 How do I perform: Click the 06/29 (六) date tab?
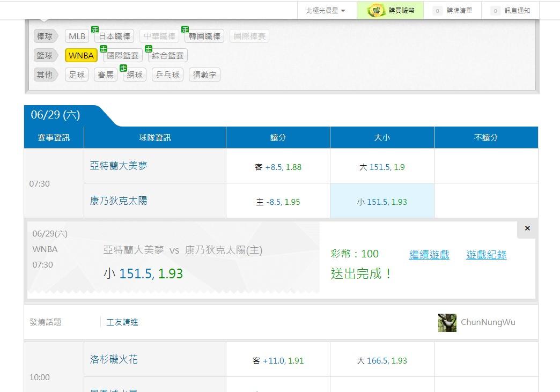(x=55, y=115)
